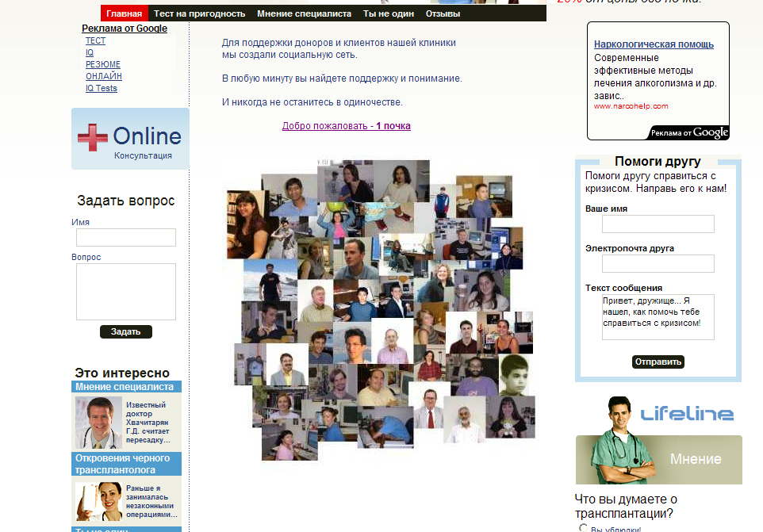Screen dimensions: 763x532
Task: Click the Отправить button
Action: [x=658, y=362]
